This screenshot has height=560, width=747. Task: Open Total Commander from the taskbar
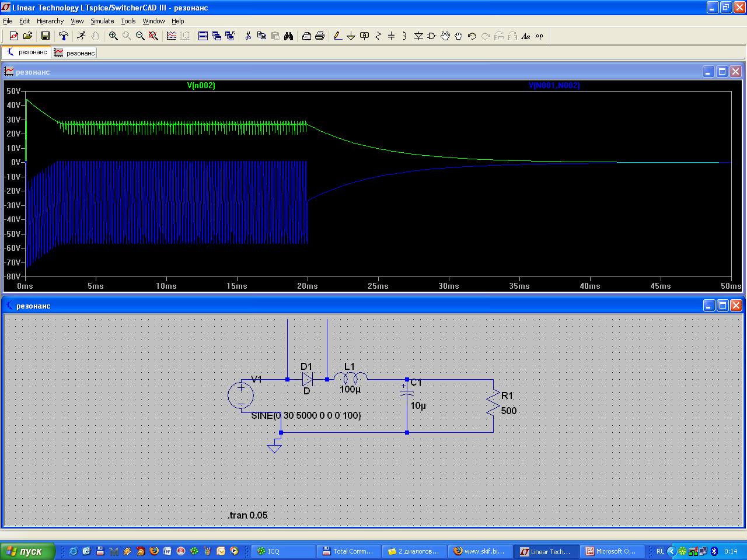(x=348, y=551)
